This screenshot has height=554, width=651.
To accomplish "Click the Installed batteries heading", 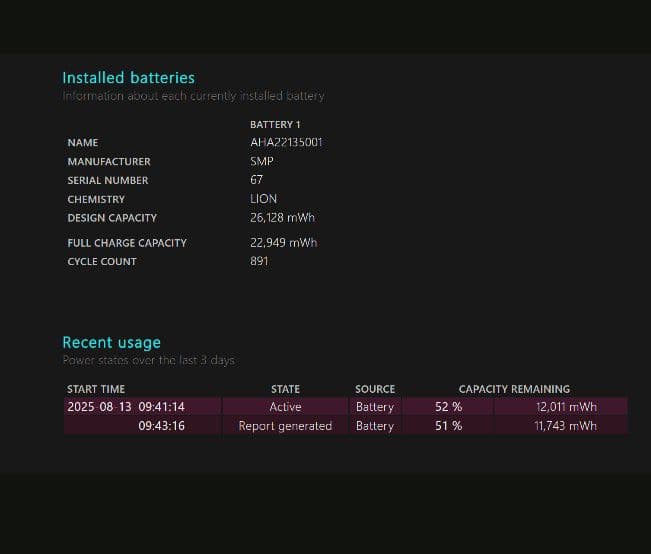I will click(x=128, y=78).
